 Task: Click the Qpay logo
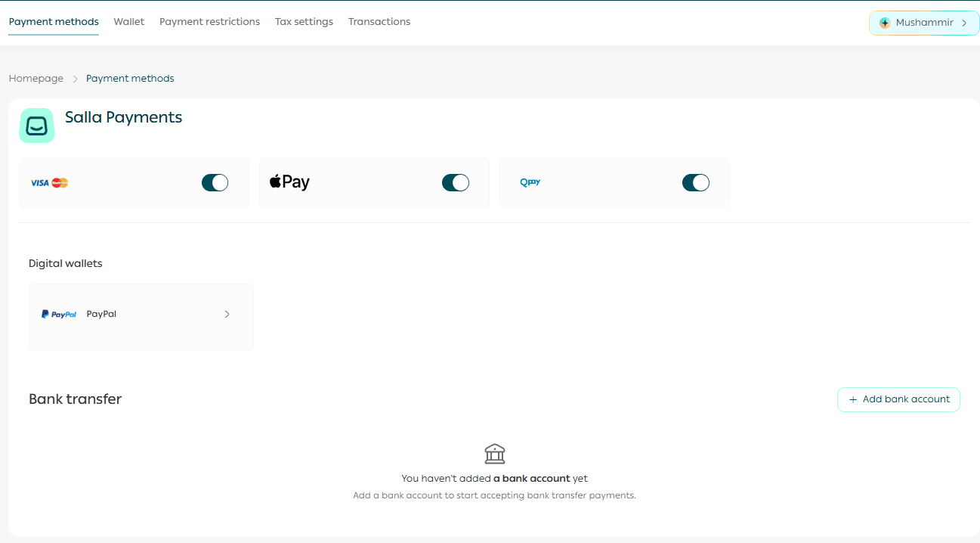[x=530, y=182]
